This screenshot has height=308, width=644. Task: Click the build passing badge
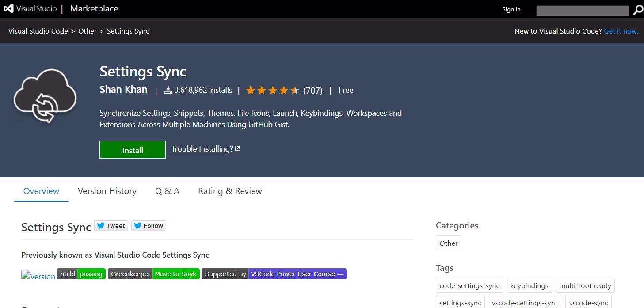click(x=81, y=274)
